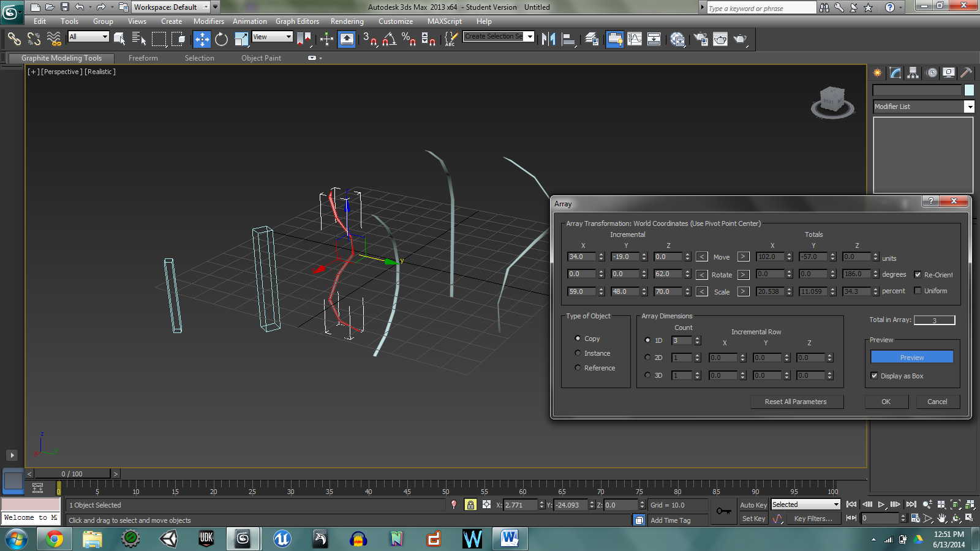
Task: Click the Bind to Space Warp icon
Action: [54, 39]
